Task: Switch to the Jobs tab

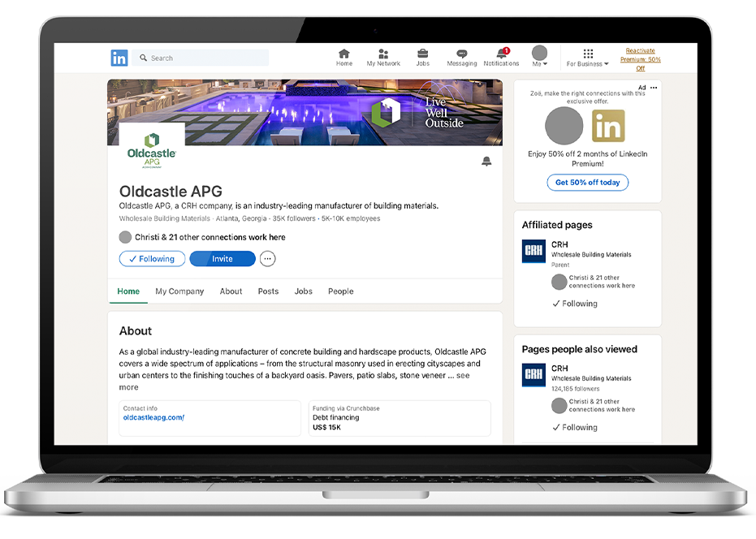Action: 303,291
